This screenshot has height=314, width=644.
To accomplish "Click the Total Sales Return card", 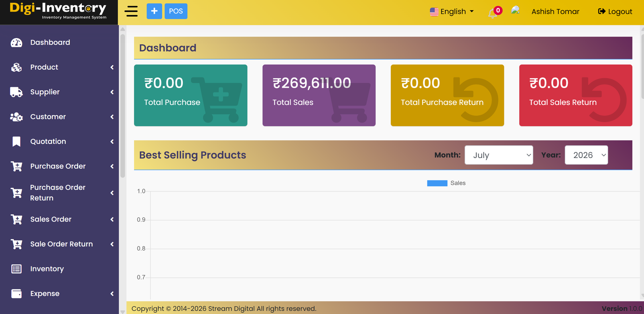I will coord(576,95).
